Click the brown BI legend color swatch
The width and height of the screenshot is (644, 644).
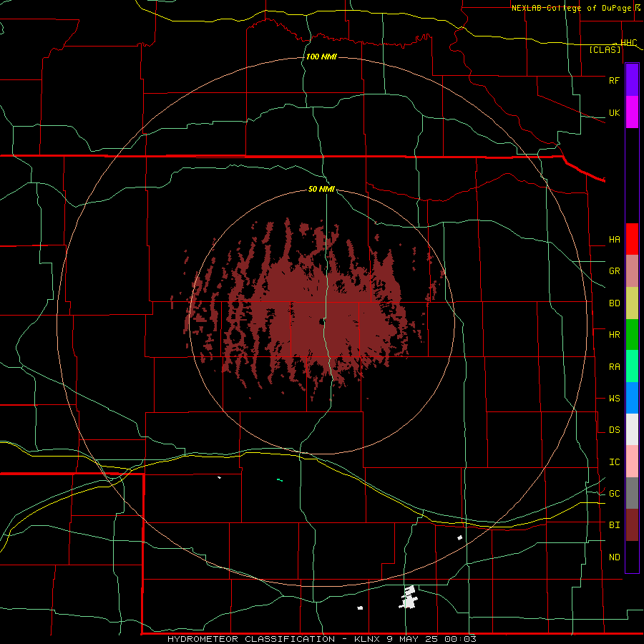pyautogui.click(x=632, y=525)
